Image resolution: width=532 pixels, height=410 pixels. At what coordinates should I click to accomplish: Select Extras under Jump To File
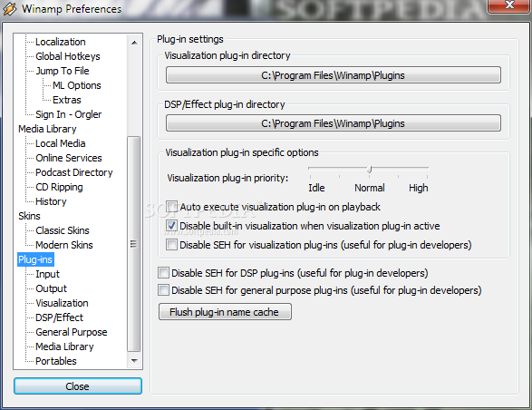(x=67, y=100)
